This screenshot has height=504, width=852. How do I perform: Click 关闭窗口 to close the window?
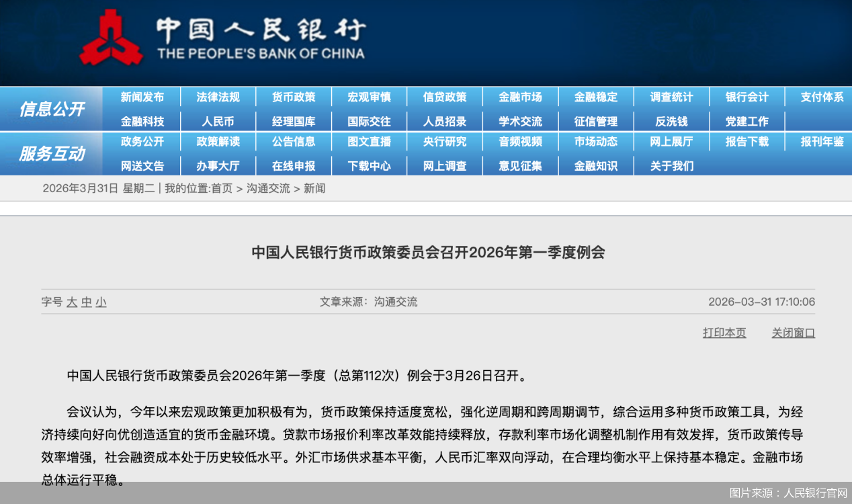click(x=792, y=333)
